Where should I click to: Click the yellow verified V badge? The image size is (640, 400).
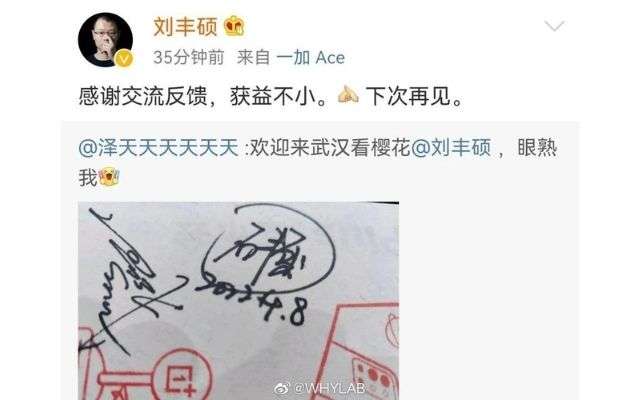click(x=124, y=59)
